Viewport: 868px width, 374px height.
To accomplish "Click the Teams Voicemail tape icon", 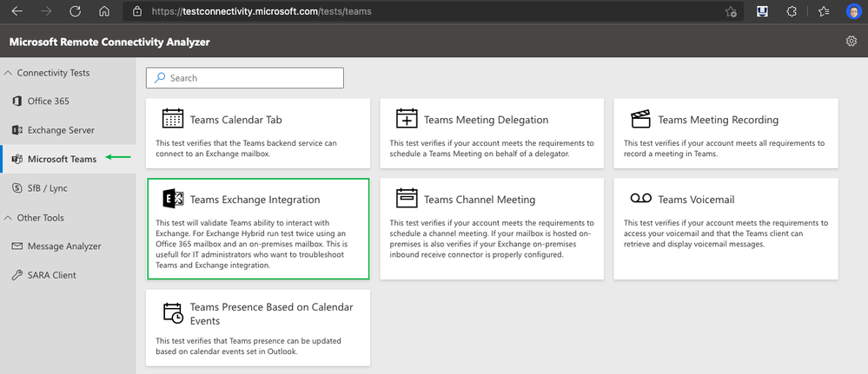I will [x=641, y=198].
